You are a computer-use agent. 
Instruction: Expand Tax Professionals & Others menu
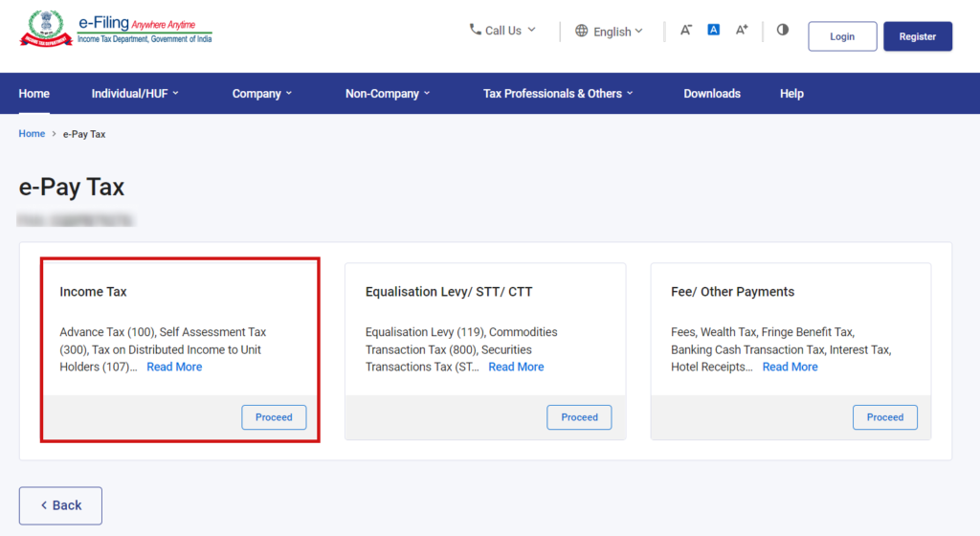pyautogui.click(x=559, y=94)
